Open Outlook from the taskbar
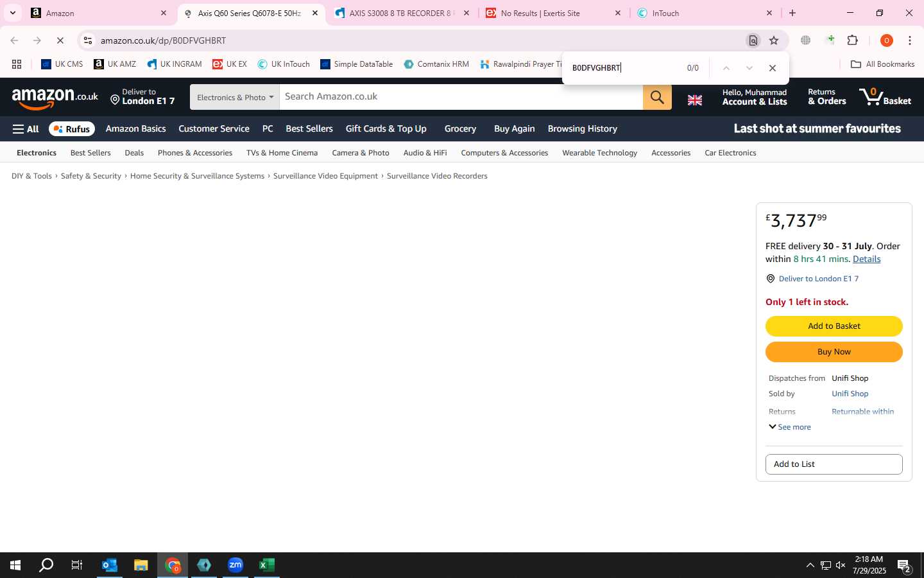The image size is (924, 578). pyautogui.click(x=110, y=565)
